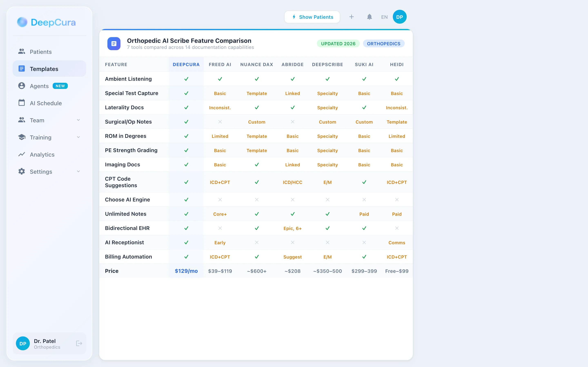The height and width of the screenshot is (367, 588).
Task: Click the document icon beside comparison title
Action: (x=114, y=43)
